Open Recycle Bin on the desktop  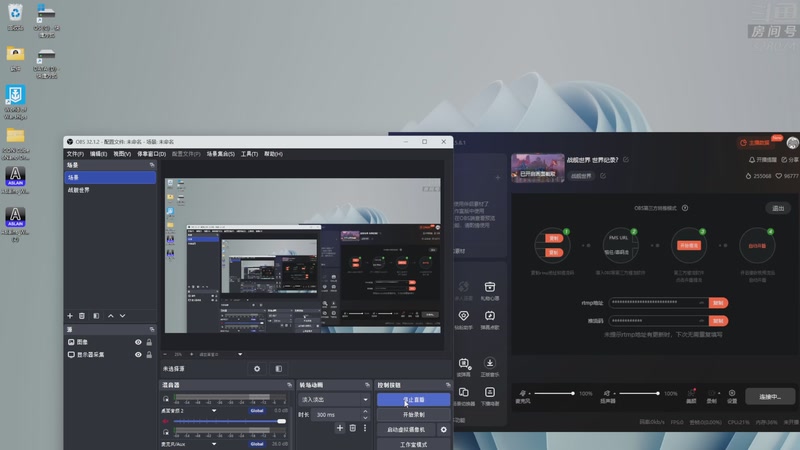(x=15, y=17)
